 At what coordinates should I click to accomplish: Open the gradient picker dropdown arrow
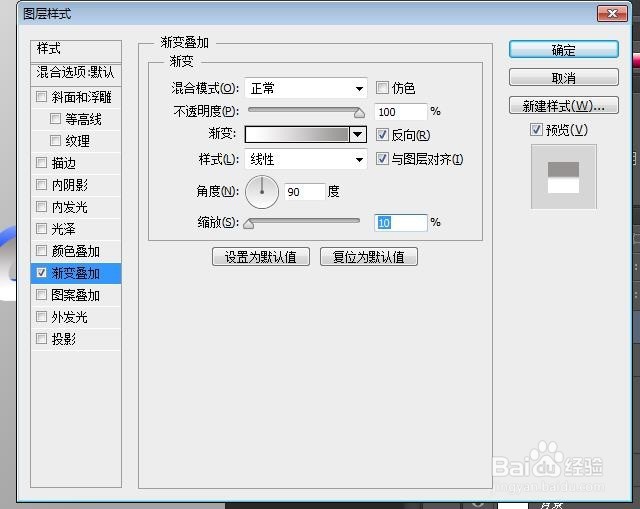tap(358, 134)
